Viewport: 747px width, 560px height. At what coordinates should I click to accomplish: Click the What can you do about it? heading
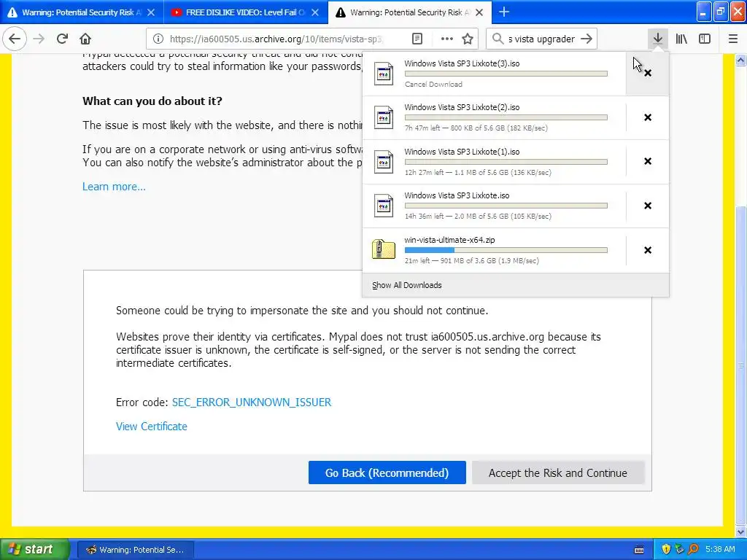[152, 101]
